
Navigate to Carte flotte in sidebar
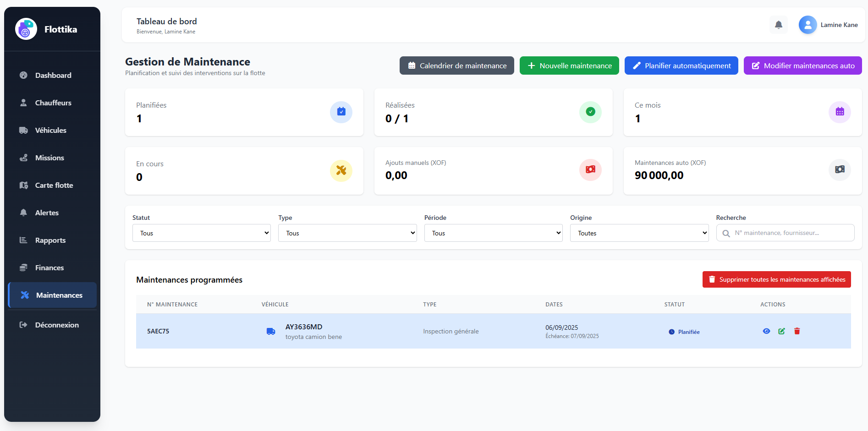pos(54,185)
